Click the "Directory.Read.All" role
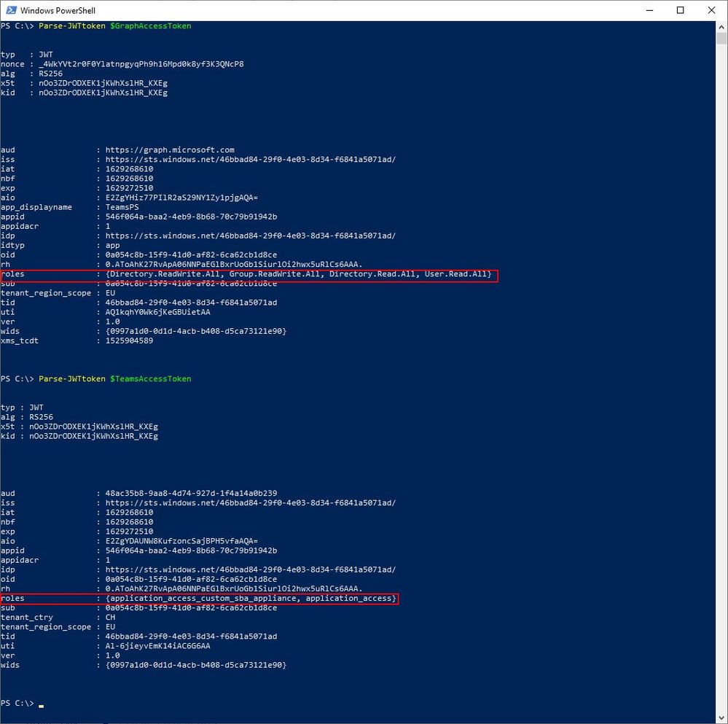 372,274
